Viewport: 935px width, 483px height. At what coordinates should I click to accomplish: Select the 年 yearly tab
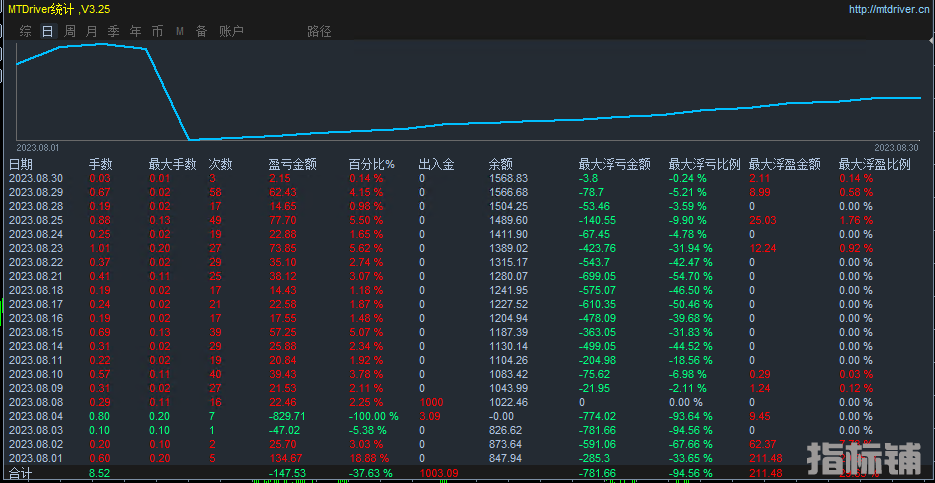[x=136, y=31]
